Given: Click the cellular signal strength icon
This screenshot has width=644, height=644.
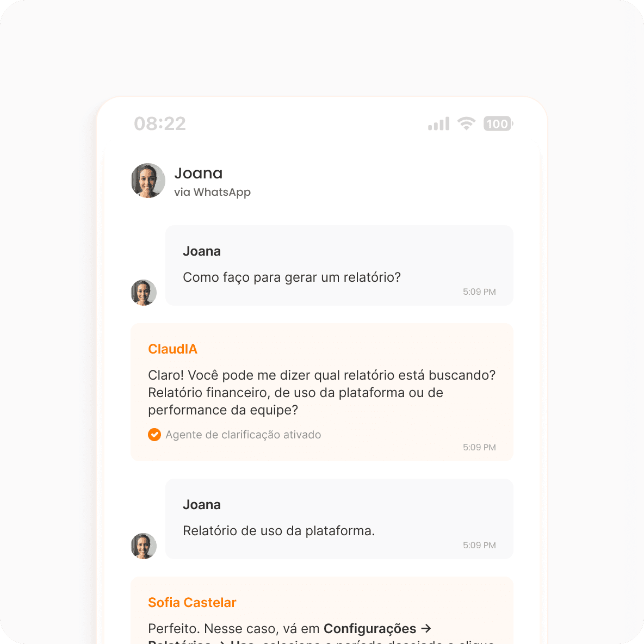Looking at the screenshot, I should (438, 123).
